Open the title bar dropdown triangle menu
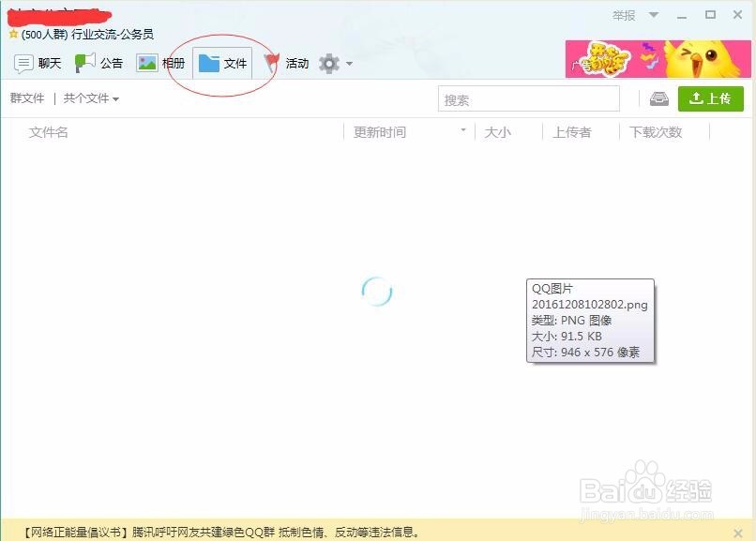Screen dimensions: 756x541 [654, 15]
